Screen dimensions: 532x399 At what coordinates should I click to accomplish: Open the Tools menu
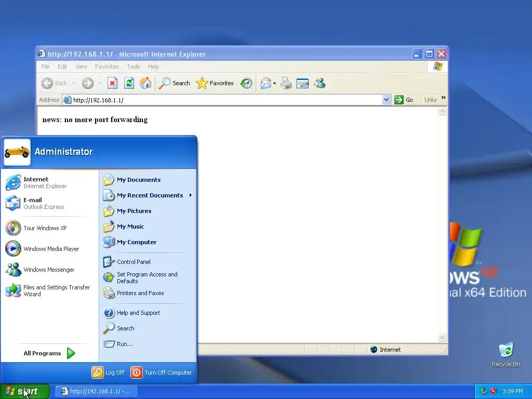[134, 66]
